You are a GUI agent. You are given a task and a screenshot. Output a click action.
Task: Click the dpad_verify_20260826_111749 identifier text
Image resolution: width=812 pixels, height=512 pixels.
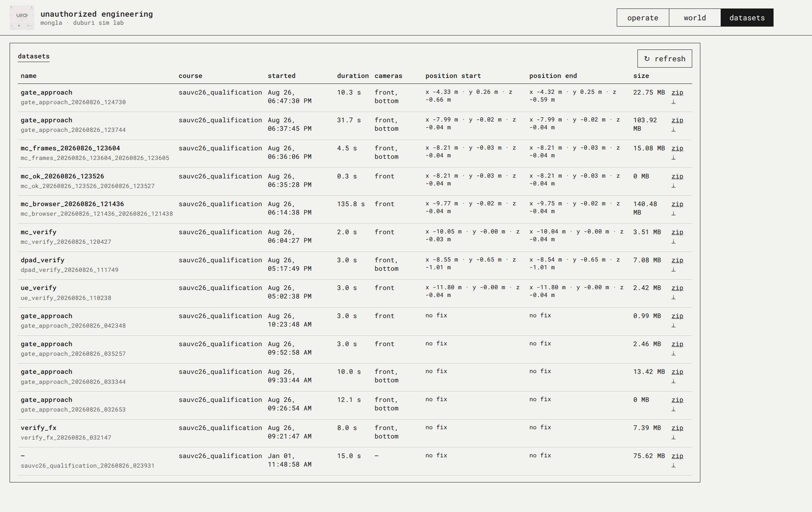(x=70, y=270)
